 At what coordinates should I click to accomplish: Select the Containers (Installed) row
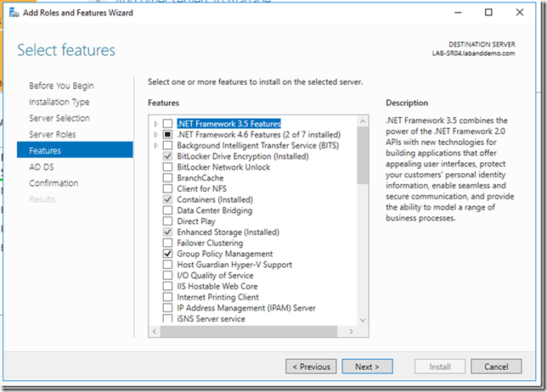coord(215,199)
